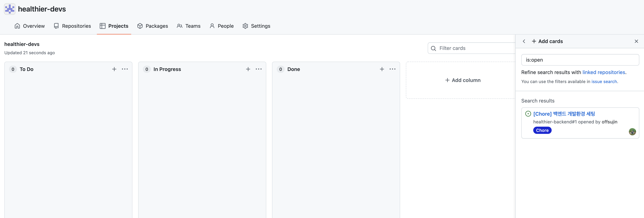Click the Add cards panel title
The height and width of the screenshot is (218, 644).
pyautogui.click(x=547, y=41)
